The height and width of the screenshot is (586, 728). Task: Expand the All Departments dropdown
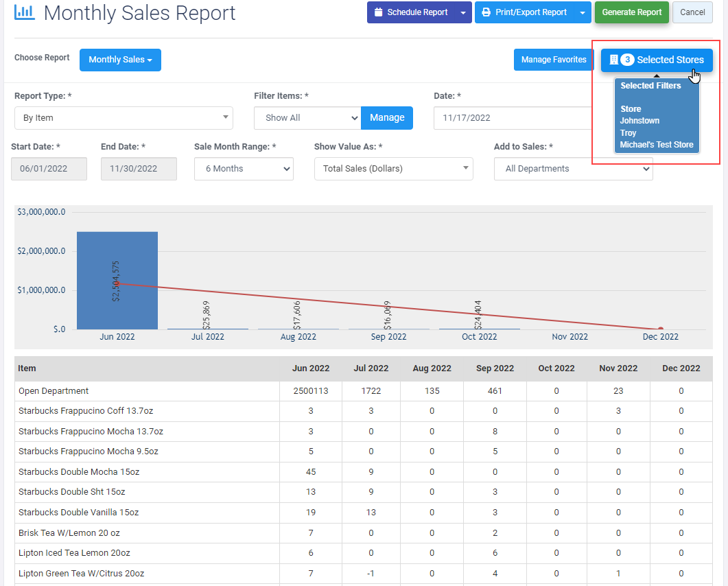point(573,169)
